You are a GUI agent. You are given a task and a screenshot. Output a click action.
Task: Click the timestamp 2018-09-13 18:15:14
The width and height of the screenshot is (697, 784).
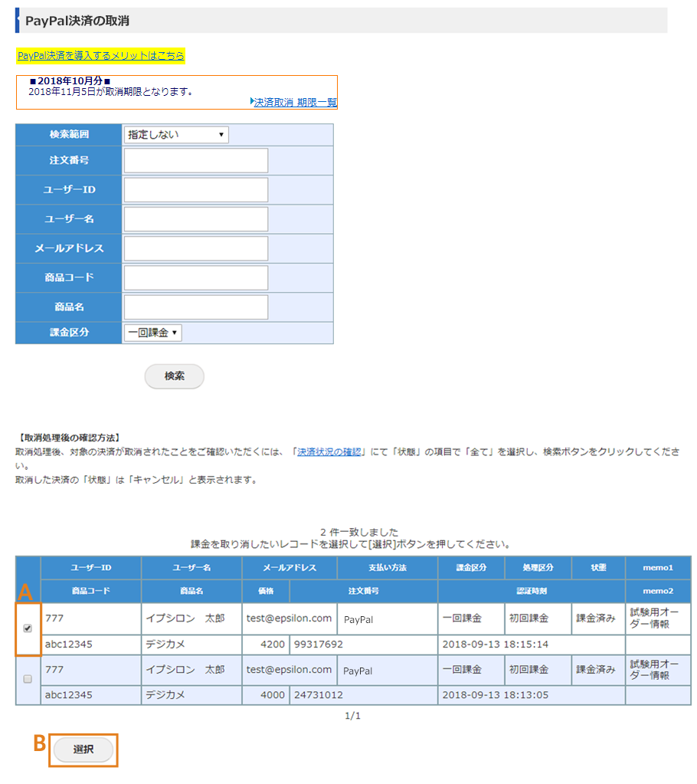pyautogui.click(x=495, y=645)
